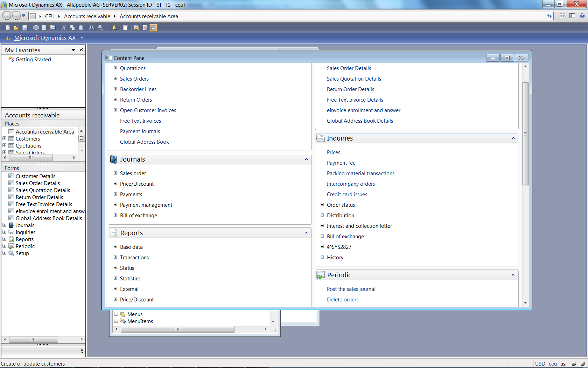Select CEU in the address breadcrumb
This screenshot has width=588, height=368.
tap(50, 16)
